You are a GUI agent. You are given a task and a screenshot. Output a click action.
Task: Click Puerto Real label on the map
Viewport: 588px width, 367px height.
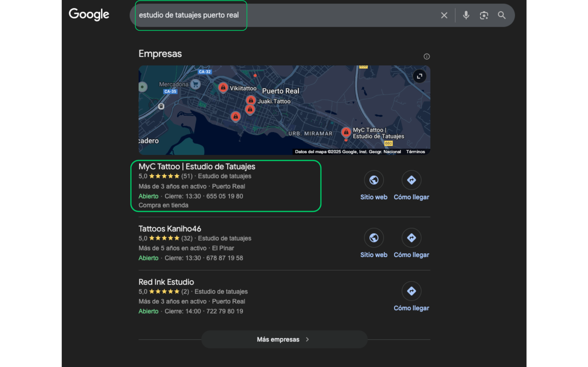click(x=280, y=91)
